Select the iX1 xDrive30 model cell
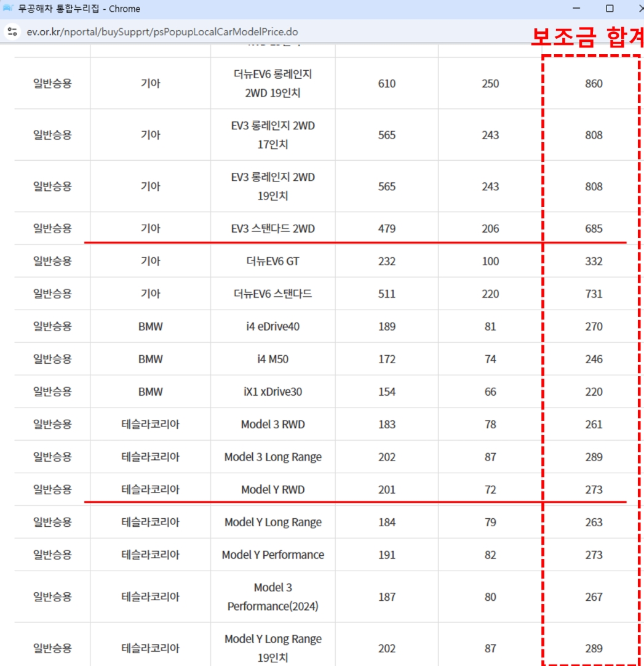 pos(272,391)
